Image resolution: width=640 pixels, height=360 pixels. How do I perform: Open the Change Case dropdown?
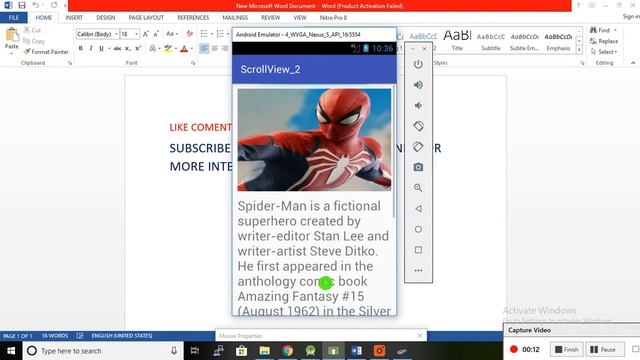tap(172, 34)
